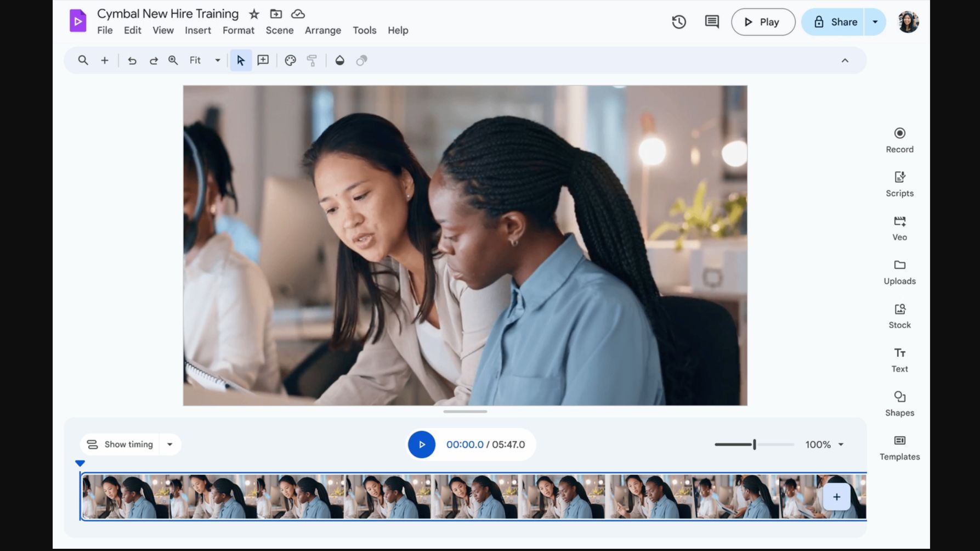The image size is (980, 551).
Task: Star the Cymbal New Hire Training file
Action: [254, 14]
